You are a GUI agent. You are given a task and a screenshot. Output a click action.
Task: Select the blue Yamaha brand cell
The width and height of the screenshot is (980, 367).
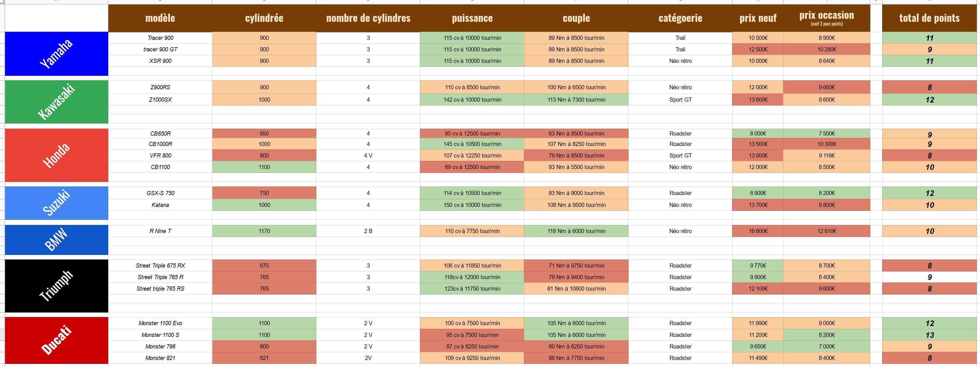pyautogui.click(x=56, y=54)
